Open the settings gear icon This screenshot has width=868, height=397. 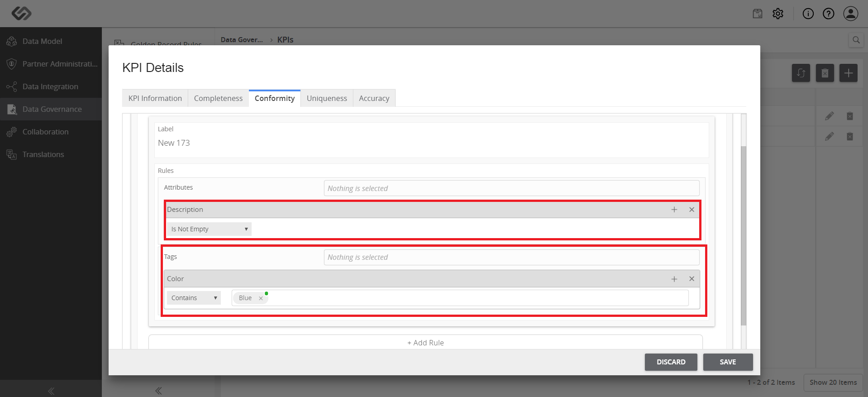pyautogui.click(x=778, y=14)
